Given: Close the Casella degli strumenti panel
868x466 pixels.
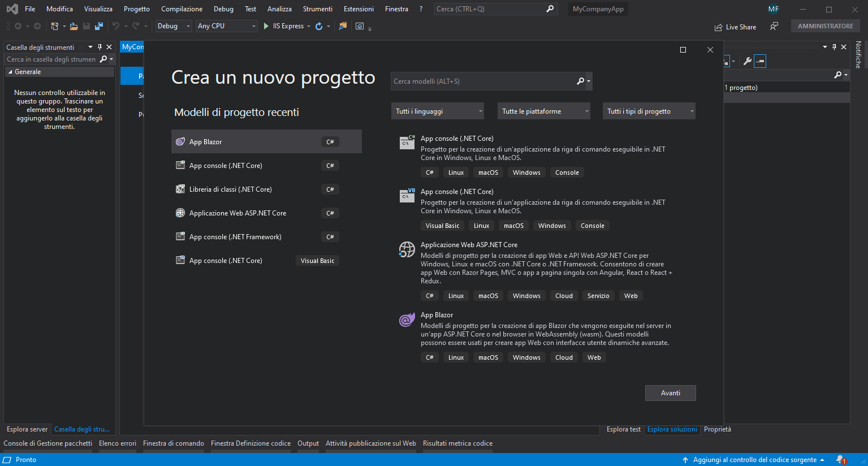Looking at the screenshot, I should [109, 47].
